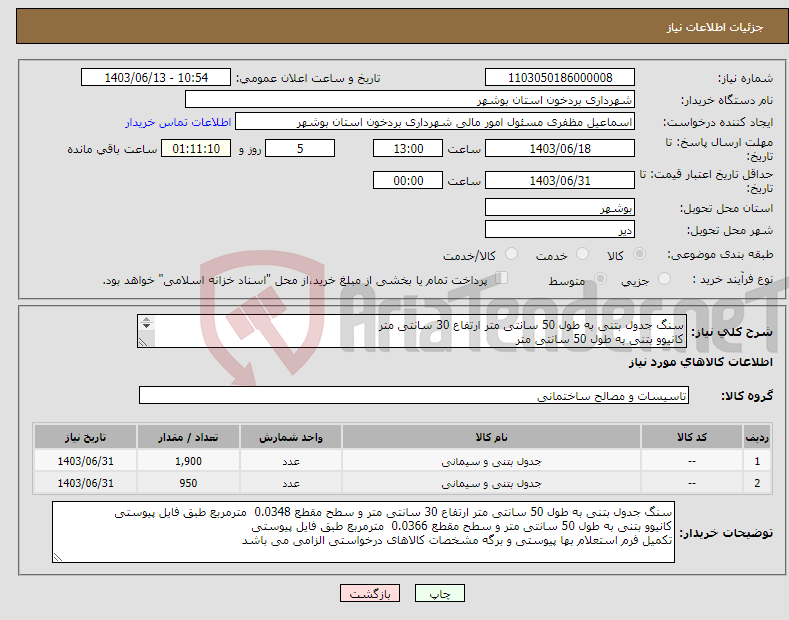This screenshot has height=620, width=789.
Task: Click the اطلاعات کالاهای مورد نیاز heading
Action: coord(700,362)
